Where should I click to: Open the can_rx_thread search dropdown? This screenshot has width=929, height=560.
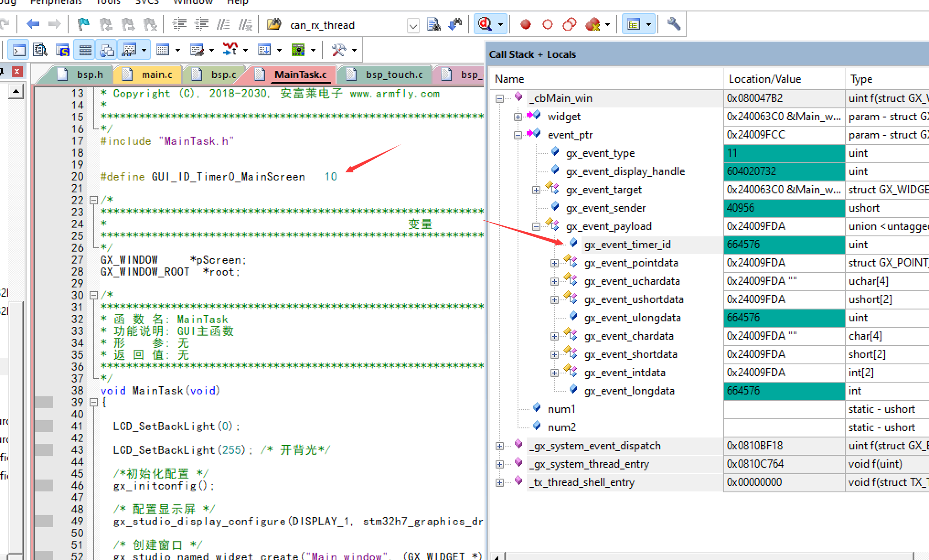(x=413, y=25)
